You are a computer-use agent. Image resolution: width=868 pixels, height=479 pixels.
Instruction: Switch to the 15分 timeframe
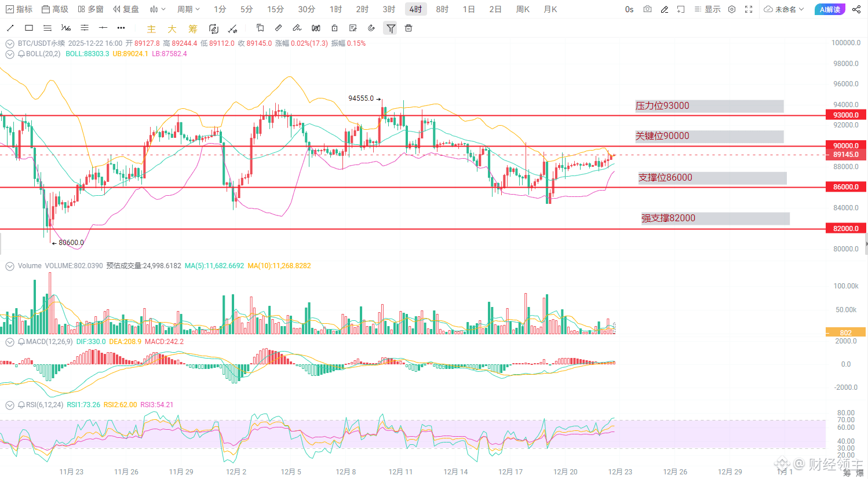tap(276, 9)
